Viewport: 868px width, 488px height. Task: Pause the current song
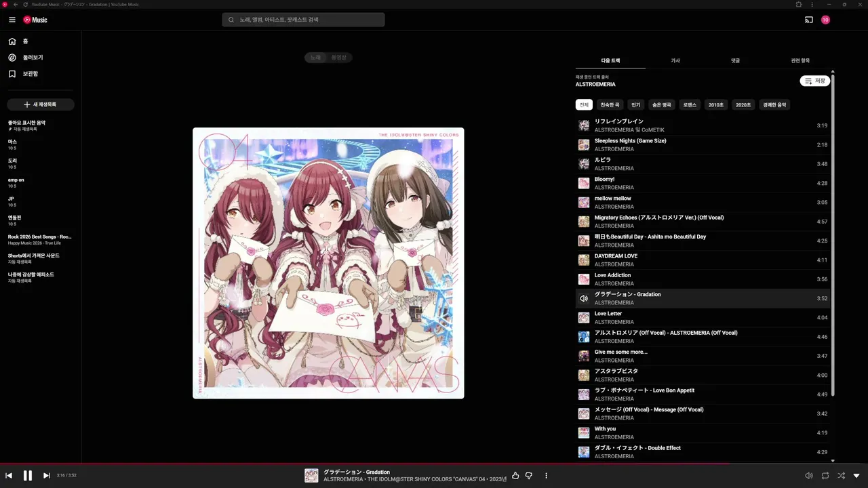click(x=28, y=476)
